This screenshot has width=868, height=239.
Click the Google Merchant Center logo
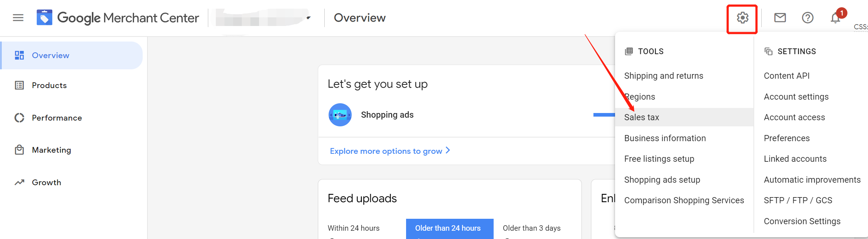44,18
